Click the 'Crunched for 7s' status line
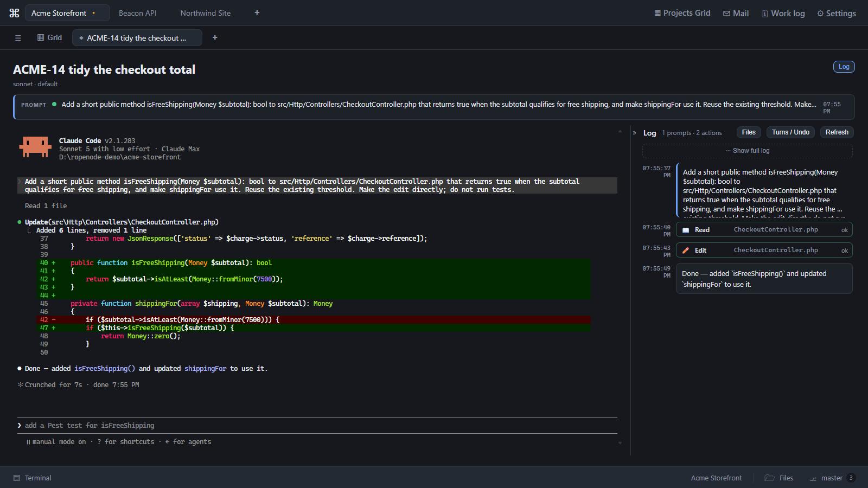 click(x=78, y=385)
